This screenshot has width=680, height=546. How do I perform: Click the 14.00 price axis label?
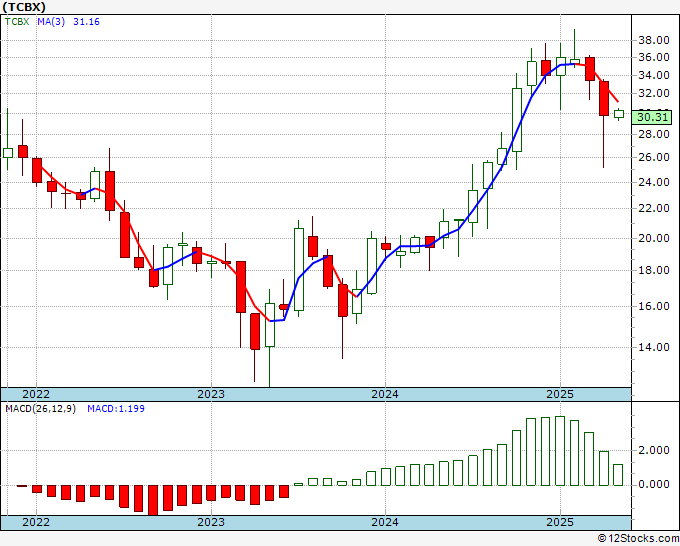click(x=654, y=347)
